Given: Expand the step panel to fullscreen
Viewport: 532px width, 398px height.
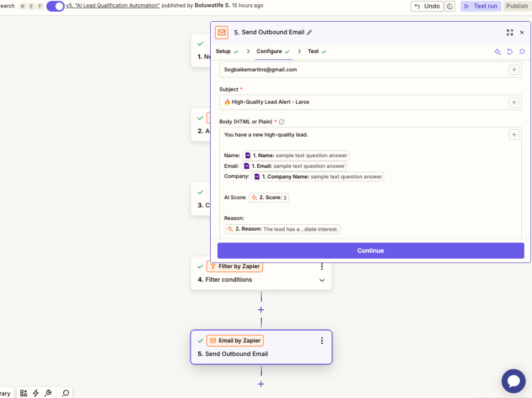Looking at the screenshot, I should (x=510, y=32).
